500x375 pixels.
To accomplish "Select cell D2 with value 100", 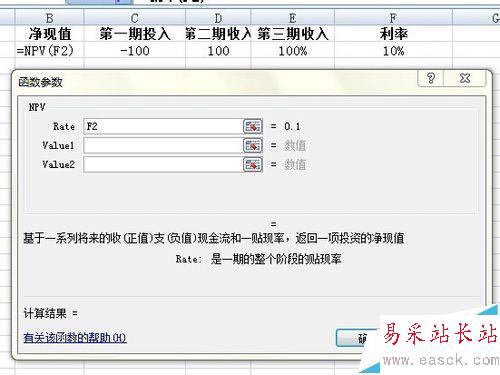I will pyautogui.click(x=218, y=51).
